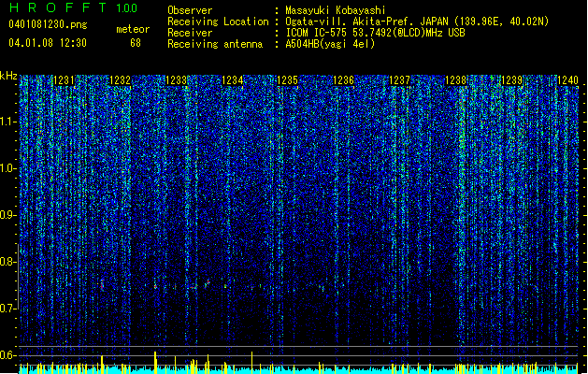Click the 1.1 kHz axis label
This screenshot has height=374, width=588.
point(8,122)
